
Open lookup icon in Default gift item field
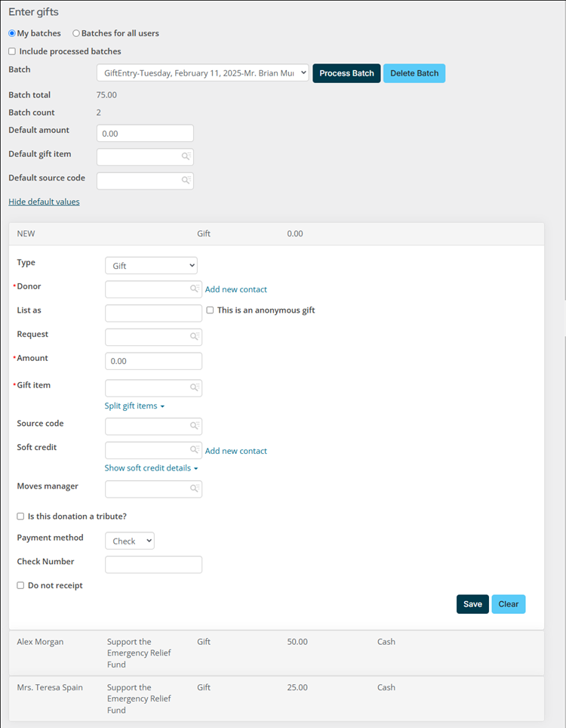pos(186,156)
